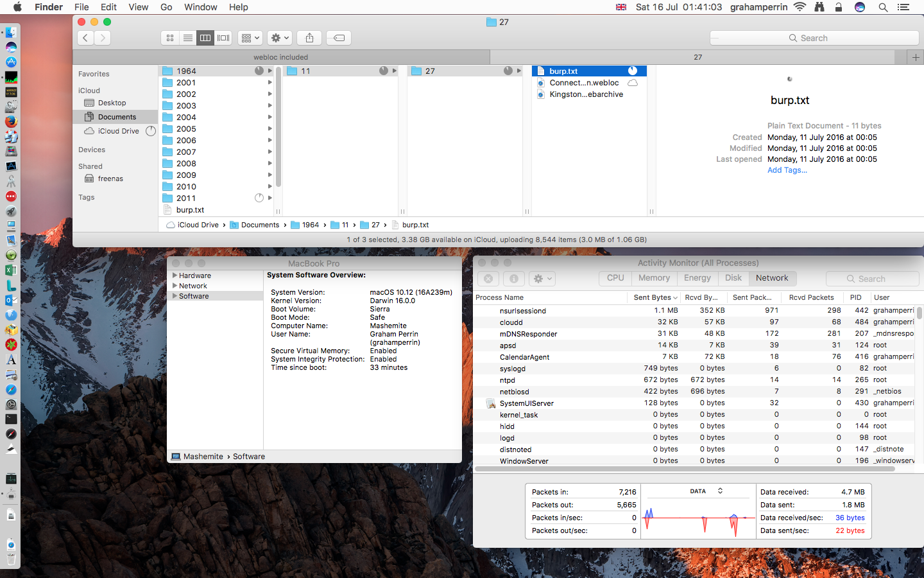Open the Trash in the Dock
This screenshot has width=924, height=578.
[x=11, y=559]
